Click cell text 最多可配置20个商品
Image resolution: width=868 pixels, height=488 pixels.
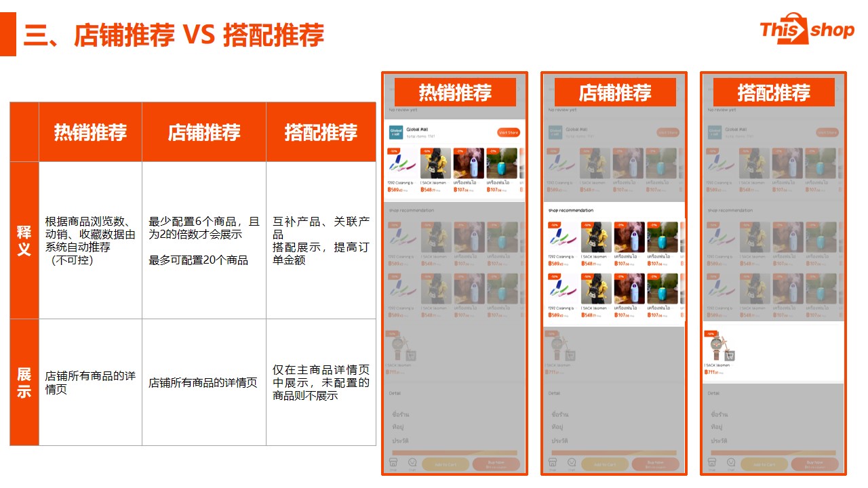(x=199, y=260)
